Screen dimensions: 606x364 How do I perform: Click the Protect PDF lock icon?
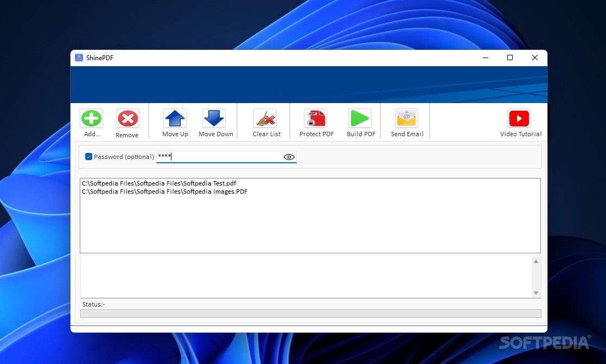click(x=315, y=118)
